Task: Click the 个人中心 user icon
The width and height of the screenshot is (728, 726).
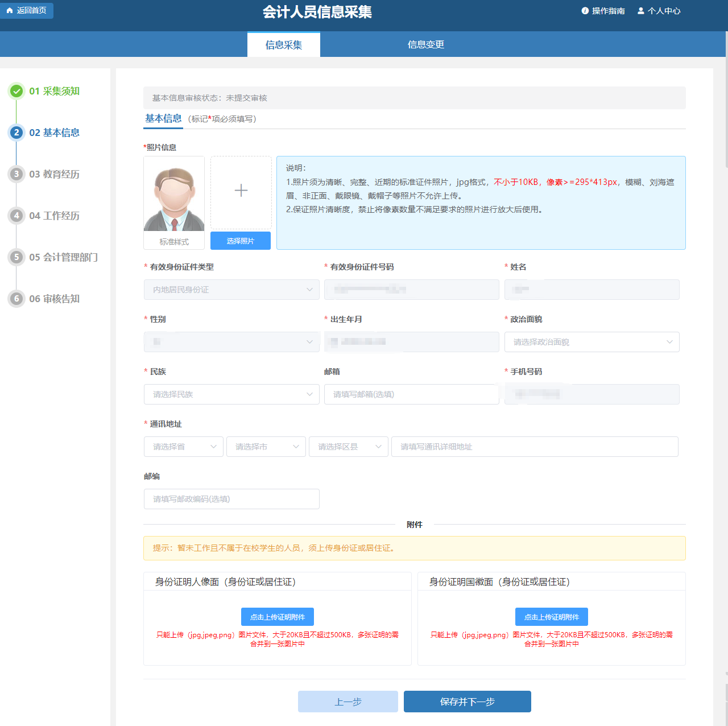Action: point(641,11)
